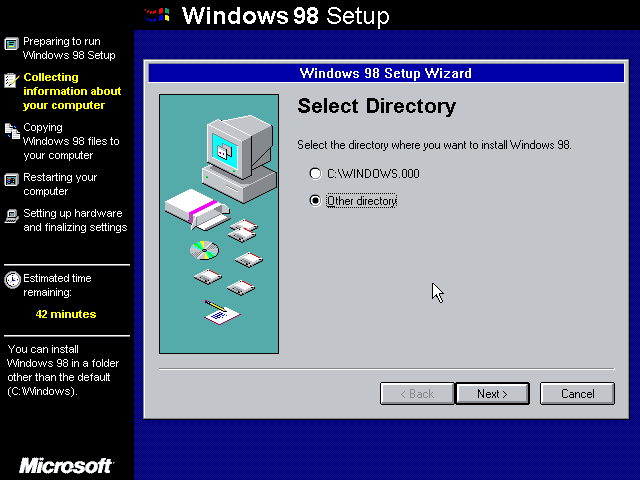
Task: Click the Preparing to run Setup icon
Action: [x=11, y=44]
